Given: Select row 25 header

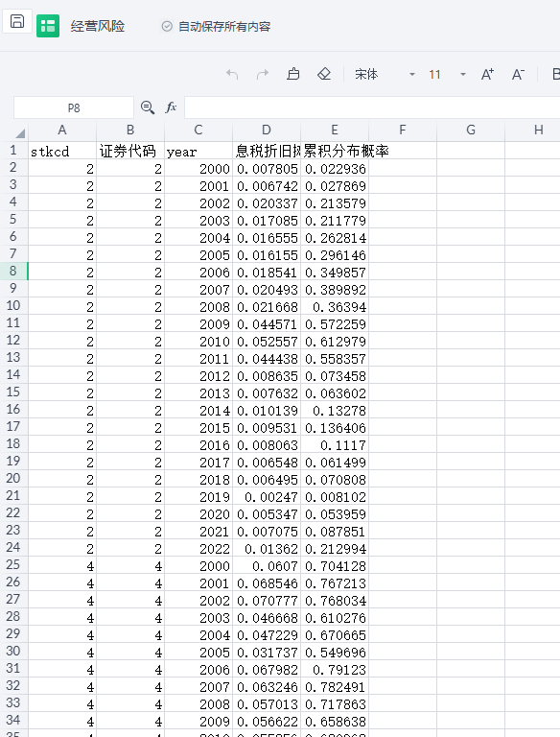Looking at the screenshot, I should tap(13, 564).
